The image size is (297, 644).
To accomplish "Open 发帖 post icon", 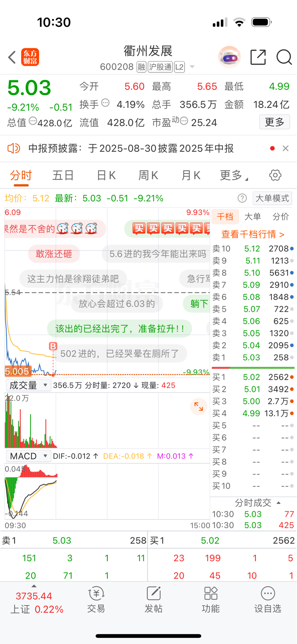I will coord(153,600).
